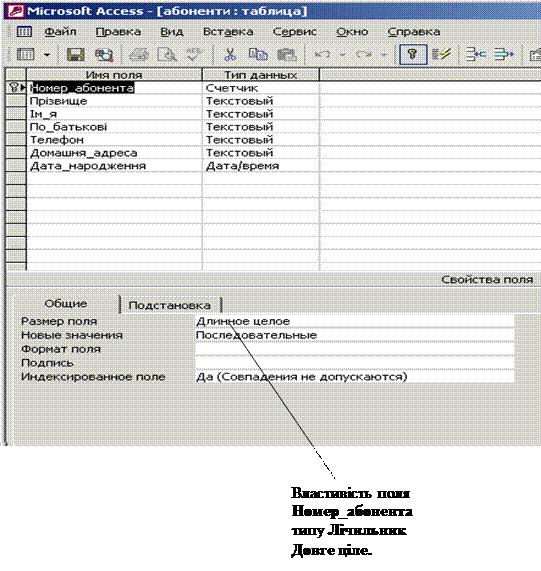
Task: Open the Окно menu
Action: [x=352, y=32]
